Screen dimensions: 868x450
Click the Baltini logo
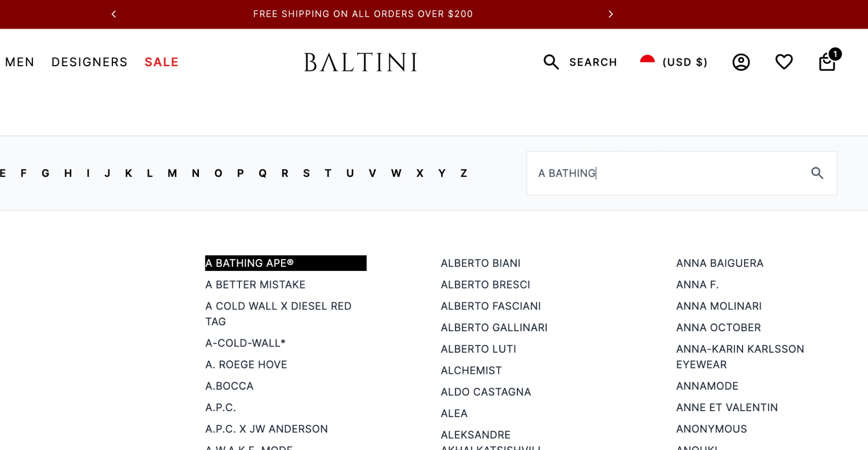tap(361, 62)
